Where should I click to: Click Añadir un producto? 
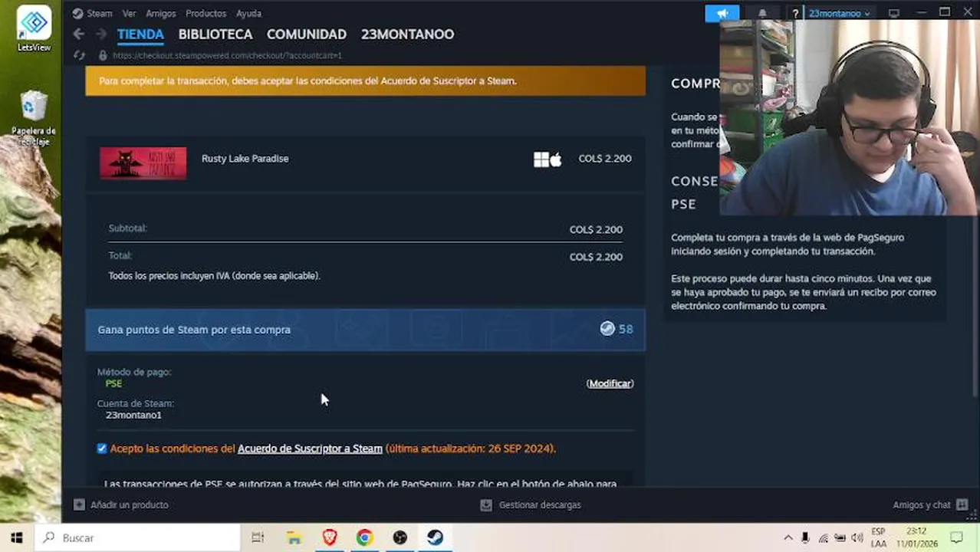click(x=130, y=505)
